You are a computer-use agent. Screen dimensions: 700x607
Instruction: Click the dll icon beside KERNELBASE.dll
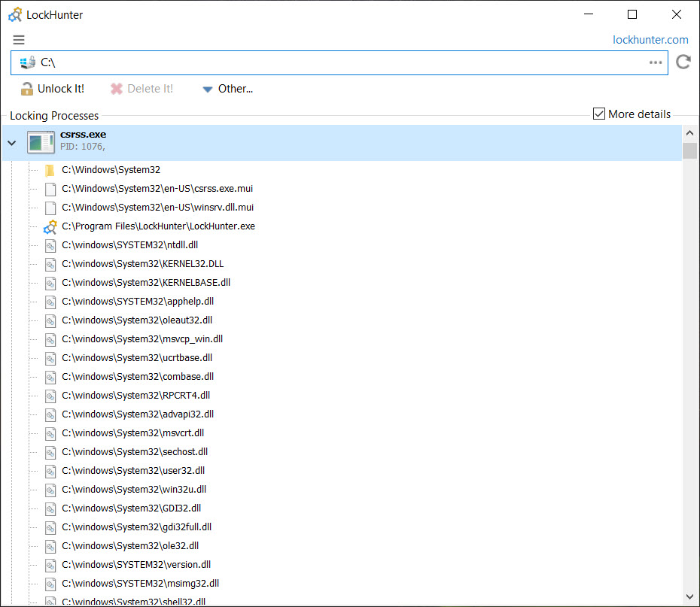50,283
